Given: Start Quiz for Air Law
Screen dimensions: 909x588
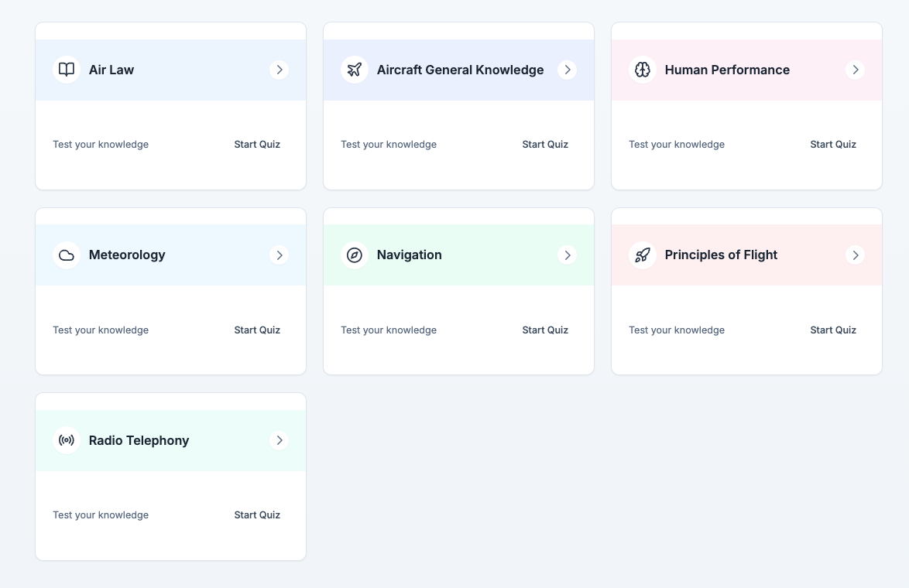Looking at the screenshot, I should pyautogui.click(x=257, y=145).
